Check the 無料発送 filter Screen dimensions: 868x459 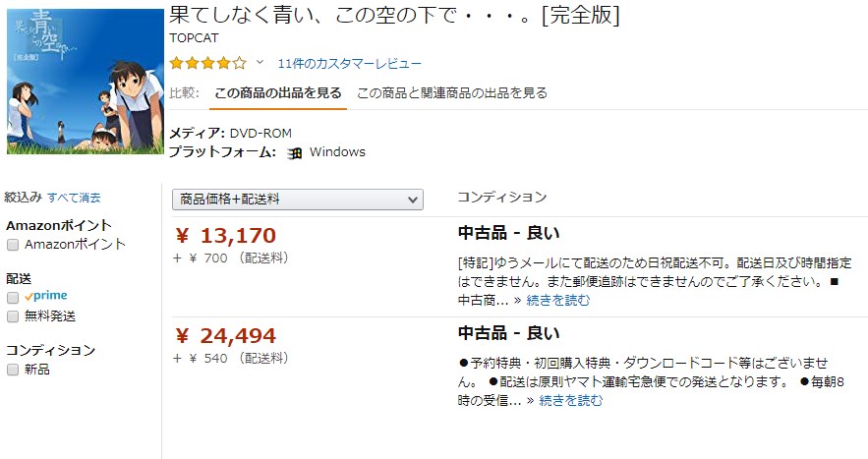point(13,316)
